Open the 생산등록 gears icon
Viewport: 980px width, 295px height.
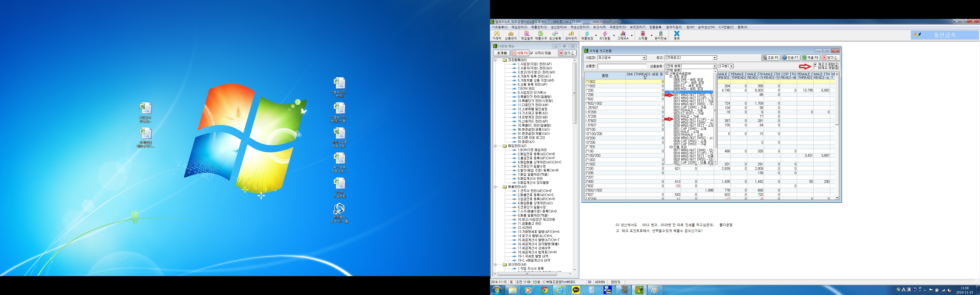pyautogui.click(x=555, y=36)
